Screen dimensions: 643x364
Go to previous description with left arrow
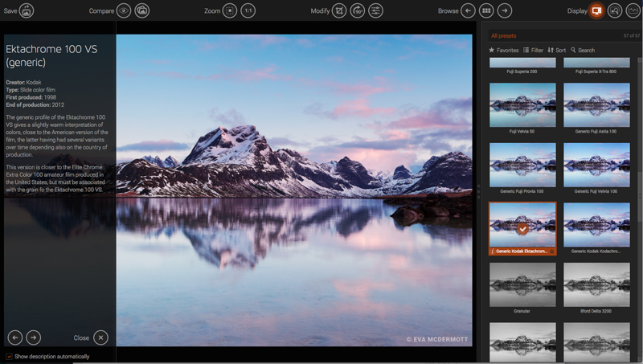15,337
